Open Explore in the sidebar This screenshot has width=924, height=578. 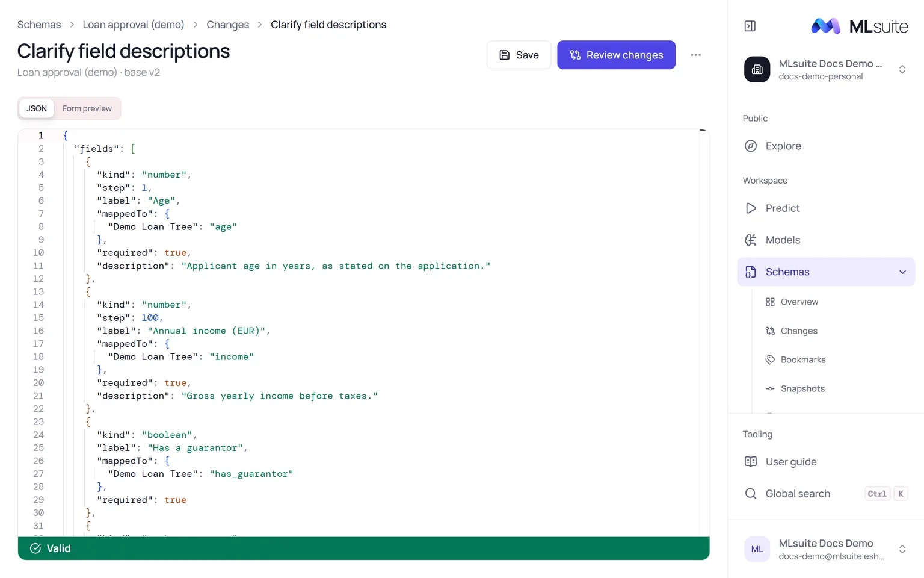826,146
